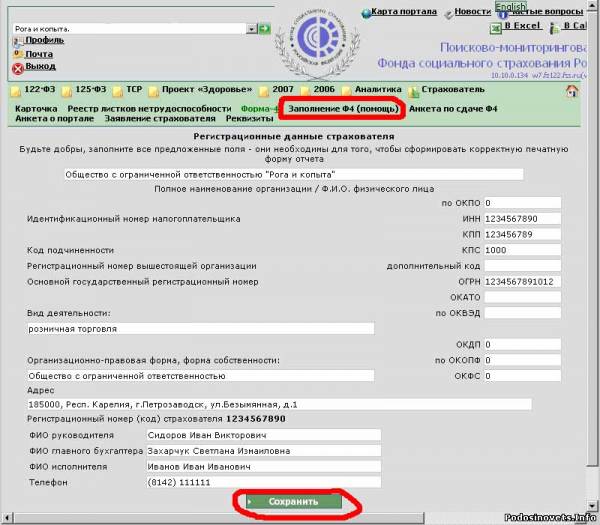Click the КПС input field
Image resolution: width=600 pixels, height=525 pixels.
click(x=523, y=250)
